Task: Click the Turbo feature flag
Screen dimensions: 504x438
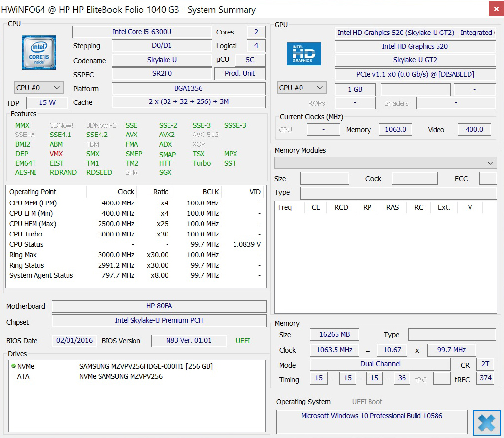Action: [x=202, y=163]
